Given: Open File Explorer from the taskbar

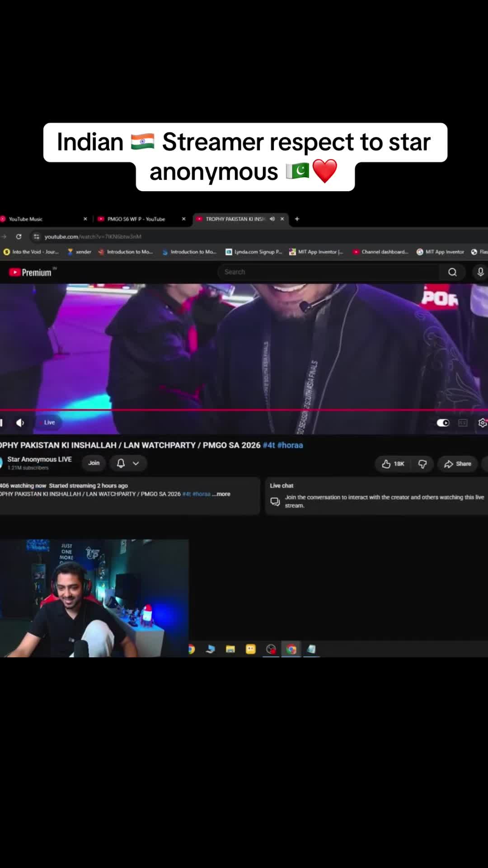Looking at the screenshot, I should 230,650.
